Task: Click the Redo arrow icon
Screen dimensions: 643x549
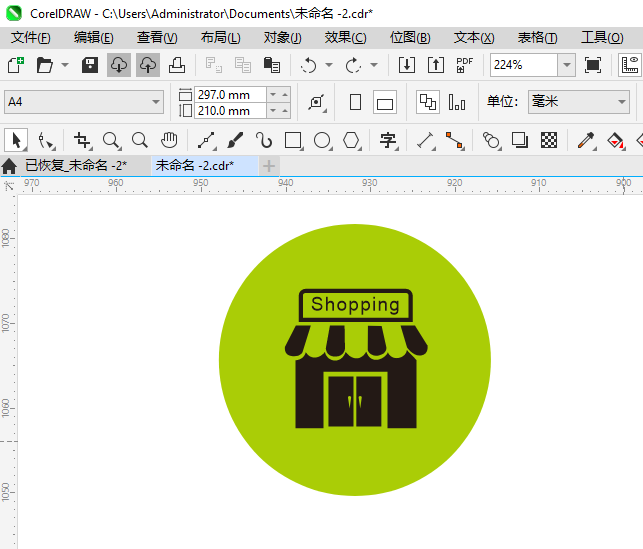Action: pyautogui.click(x=353, y=65)
